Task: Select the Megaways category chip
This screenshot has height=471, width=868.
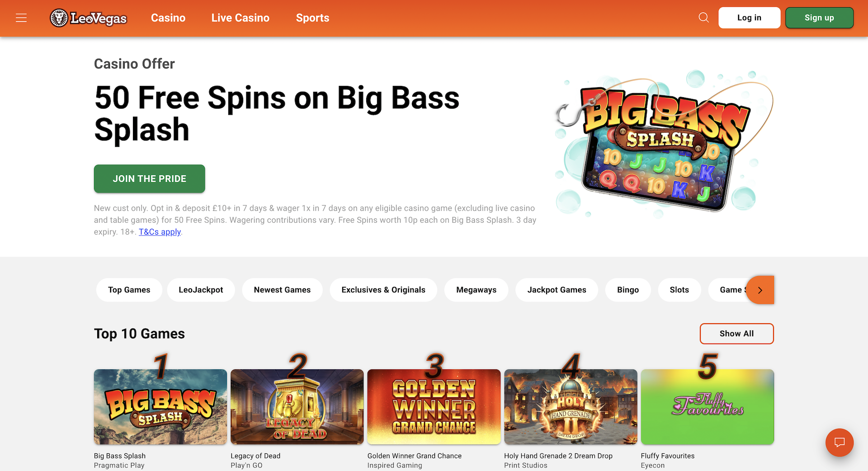Action: click(476, 290)
